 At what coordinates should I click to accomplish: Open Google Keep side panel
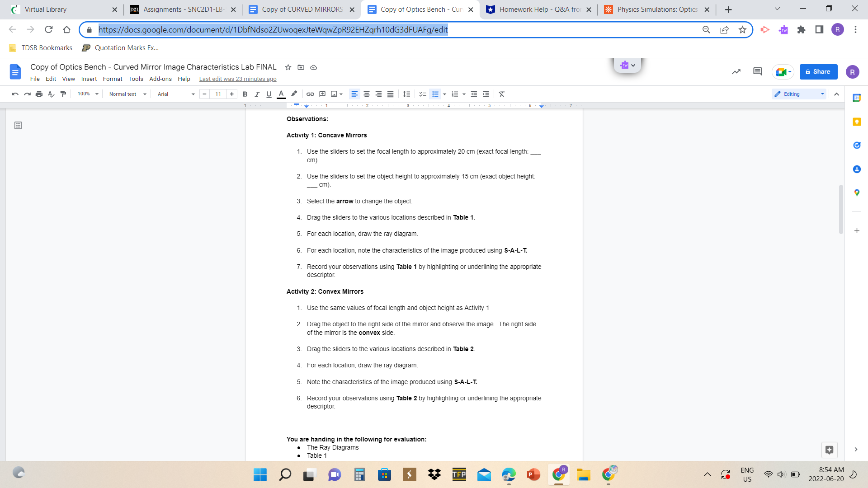point(857,122)
